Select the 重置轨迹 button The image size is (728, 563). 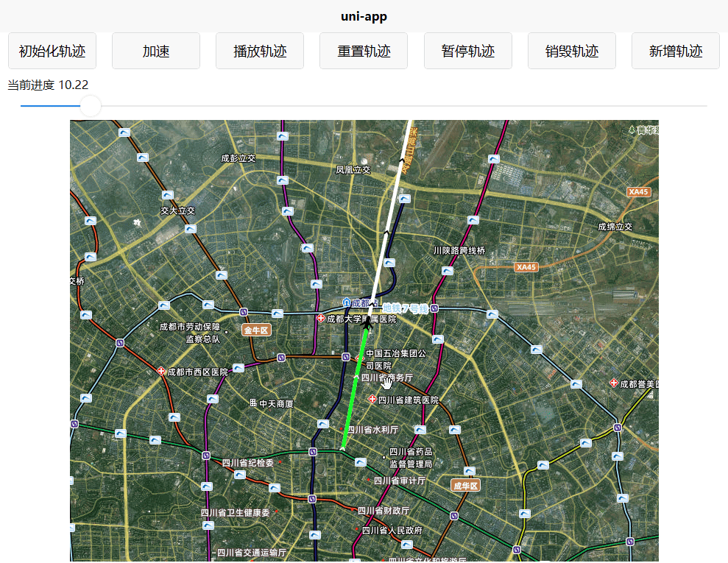pyautogui.click(x=363, y=50)
